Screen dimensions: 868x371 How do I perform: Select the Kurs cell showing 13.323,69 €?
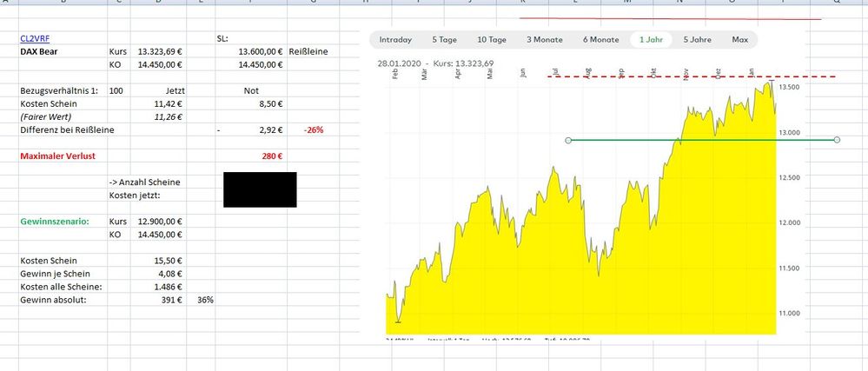click(x=159, y=51)
